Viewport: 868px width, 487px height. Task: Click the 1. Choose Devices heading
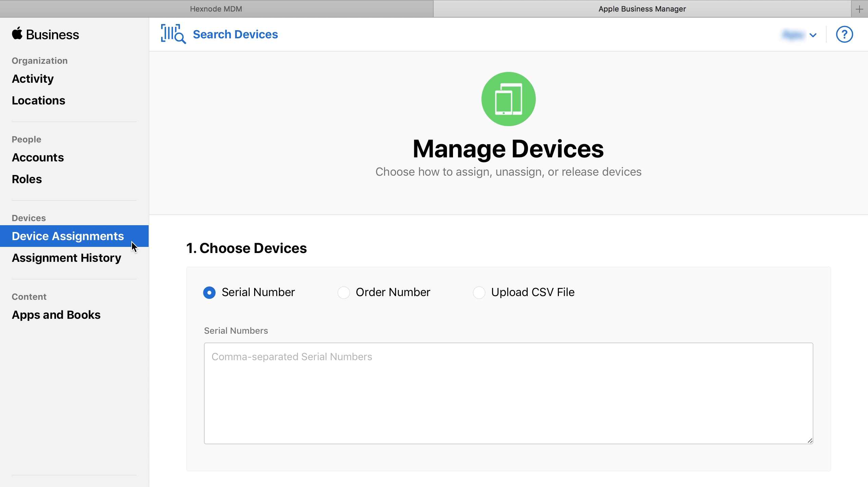tap(246, 248)
